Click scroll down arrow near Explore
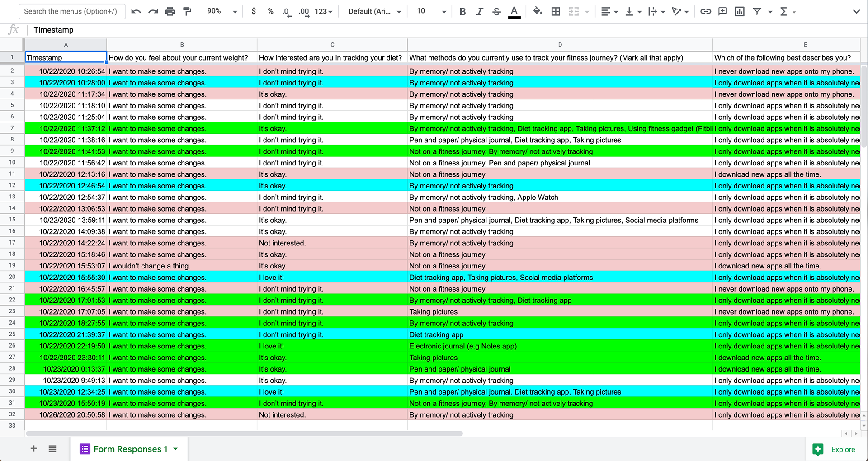This screenshot has height=461, width=868. tap(864, 425)
